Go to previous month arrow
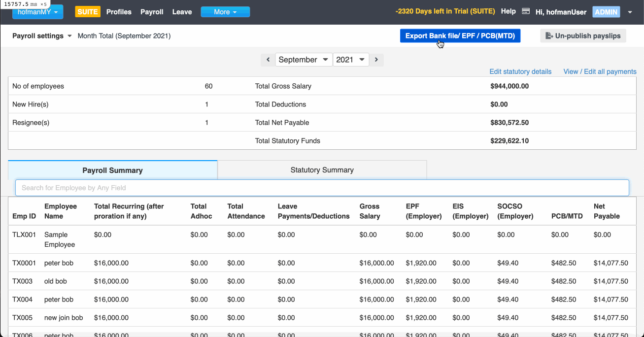The width and height of the screenshot is (644, 337). pyautogui.click(x=268, y=60)
